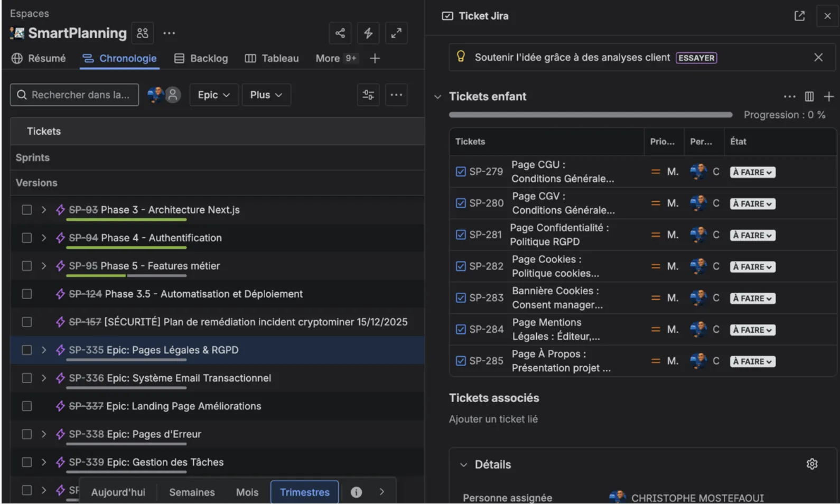
Task: Change SP-283 status À FAIRE dropdown
Action: point(752,298)
